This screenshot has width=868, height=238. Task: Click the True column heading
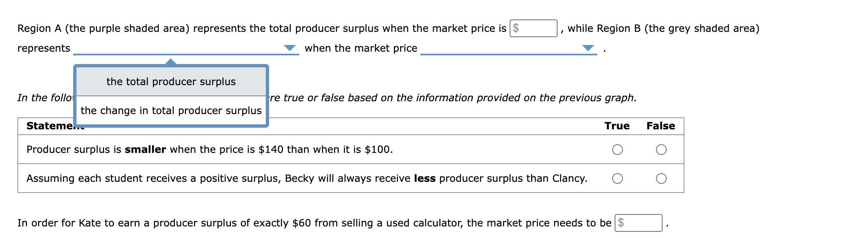click(x=617, y=126)
